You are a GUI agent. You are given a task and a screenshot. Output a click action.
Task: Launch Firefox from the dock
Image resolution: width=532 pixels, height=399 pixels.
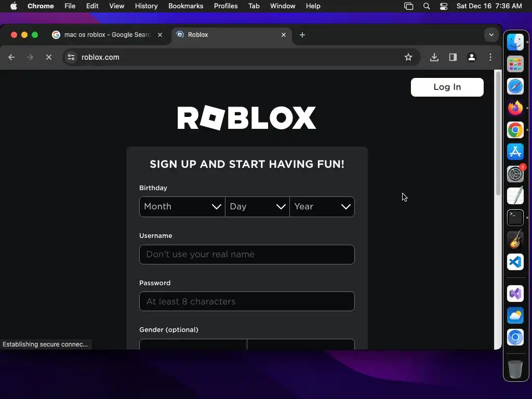[515, 108]
